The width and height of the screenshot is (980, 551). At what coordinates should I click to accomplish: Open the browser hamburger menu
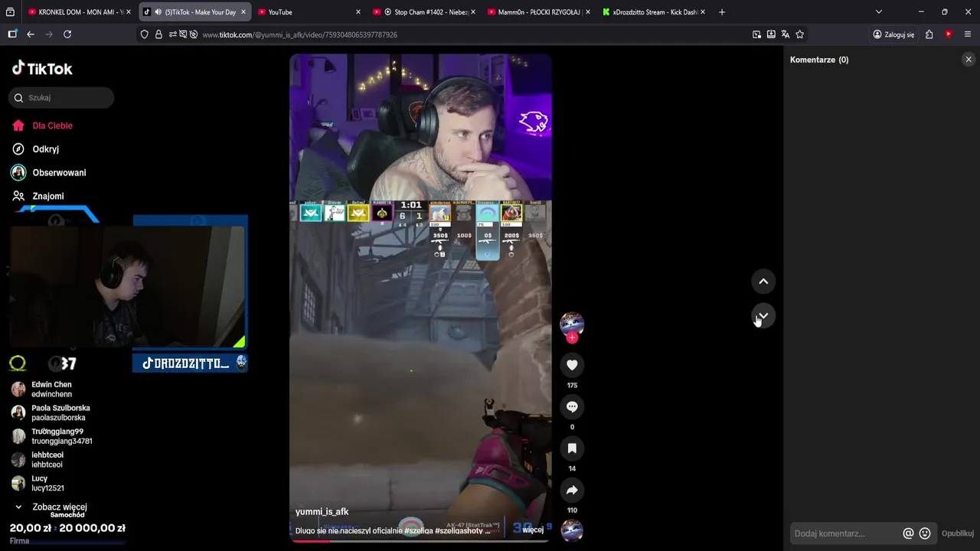(968, 34)
